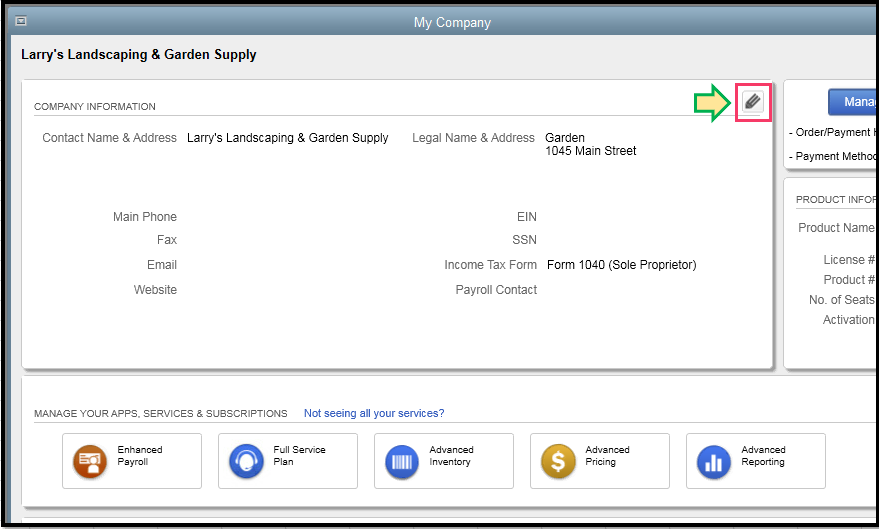The height and width of the screenshot is (529, 879).
Task: Click the 'Not seeing all your services?' link
Action: pyautogui.click(x=374, y=413)
